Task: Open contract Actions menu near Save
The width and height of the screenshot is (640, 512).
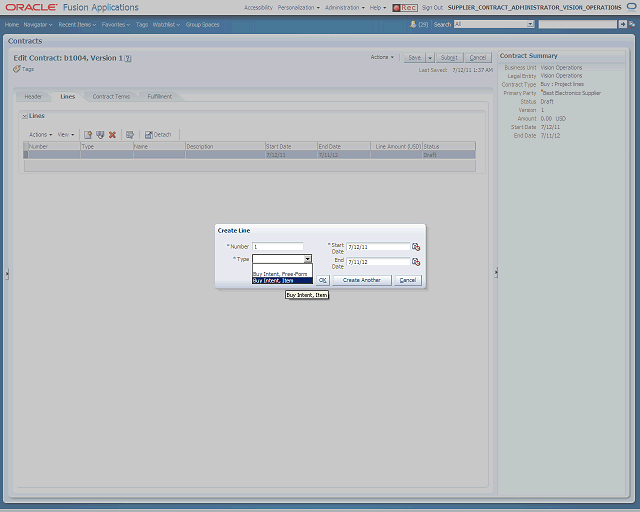Action: [x=382, y=57]
